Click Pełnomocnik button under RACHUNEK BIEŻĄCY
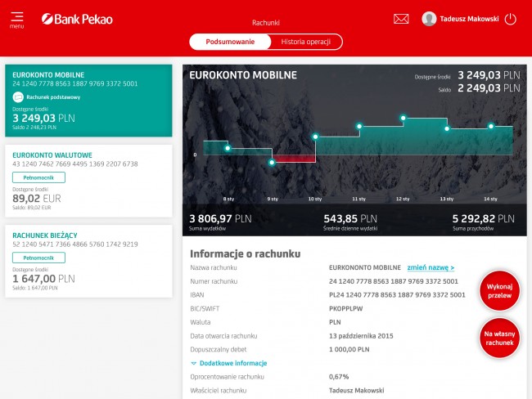532x399 pixels. click(38, 258)
